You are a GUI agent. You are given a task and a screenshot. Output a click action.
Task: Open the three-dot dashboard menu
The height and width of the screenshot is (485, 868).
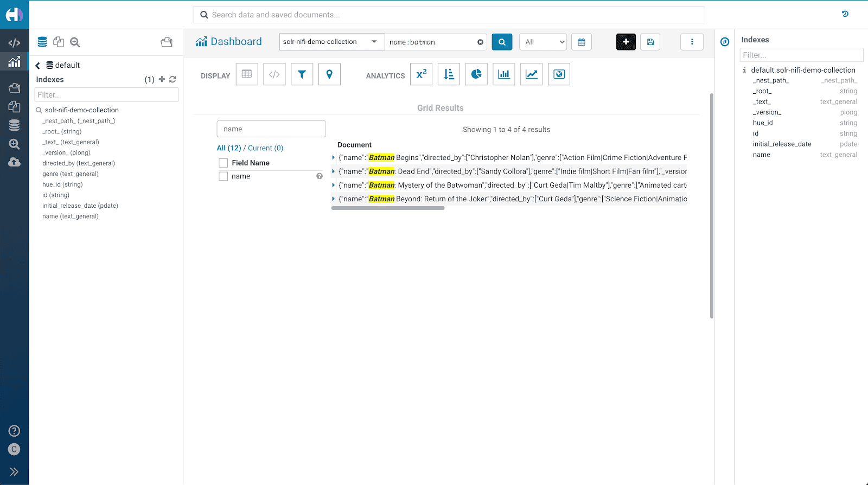692,42
